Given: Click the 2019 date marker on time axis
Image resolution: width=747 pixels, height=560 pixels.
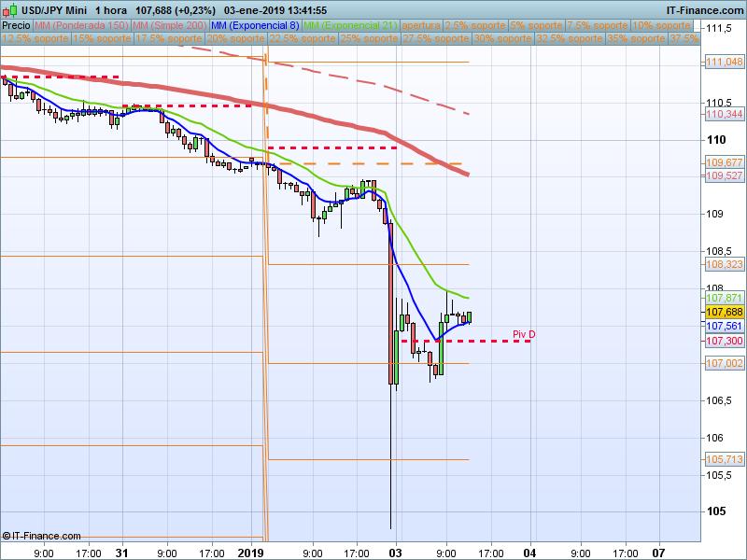Looking at the screenshot, I should [250, 553].
